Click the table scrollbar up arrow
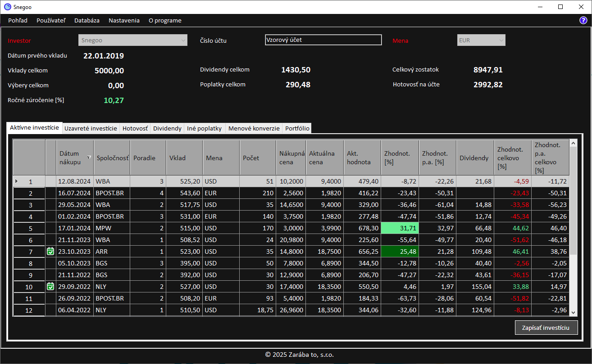This screenshot has height=364, width=592. [x=574, y=143]
